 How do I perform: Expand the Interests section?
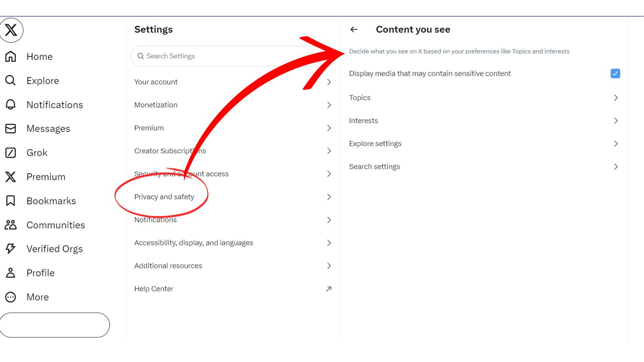pyautogui.click(x=483, y=120)
